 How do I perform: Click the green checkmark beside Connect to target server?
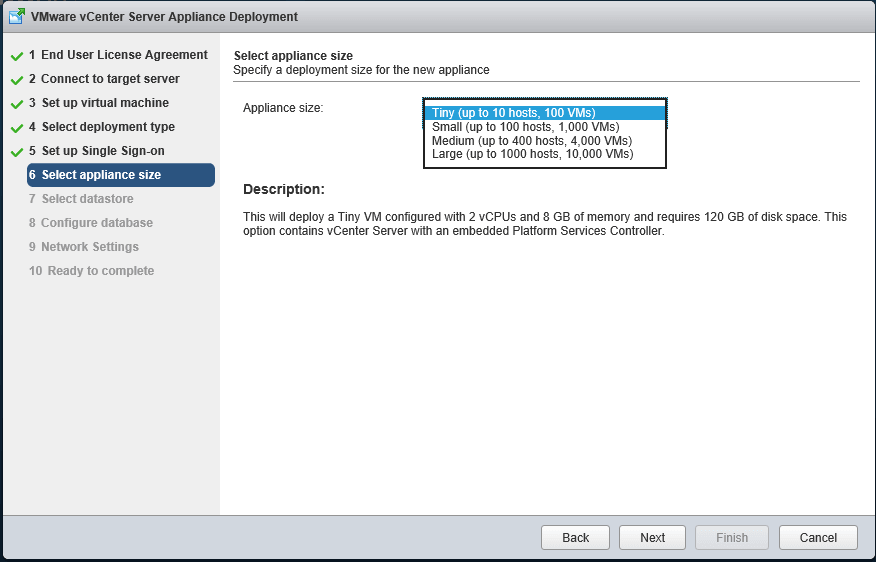[x=17, y=80]
